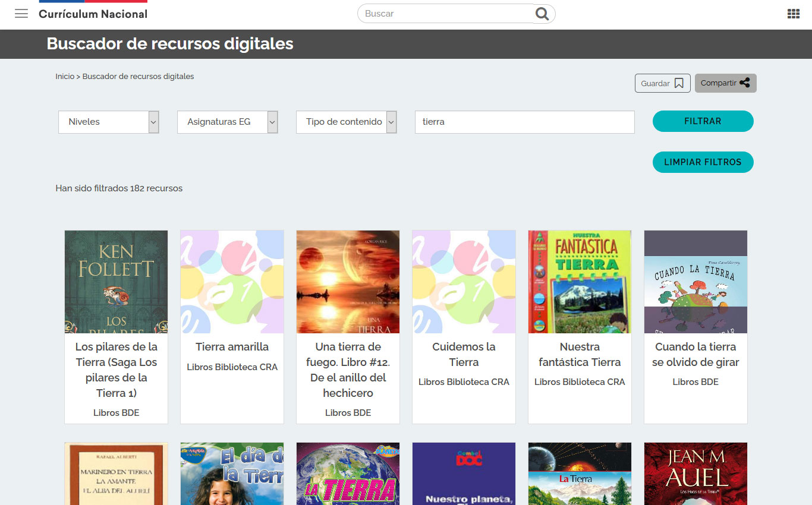Focus the top Buscar search box

coord(446,14)
